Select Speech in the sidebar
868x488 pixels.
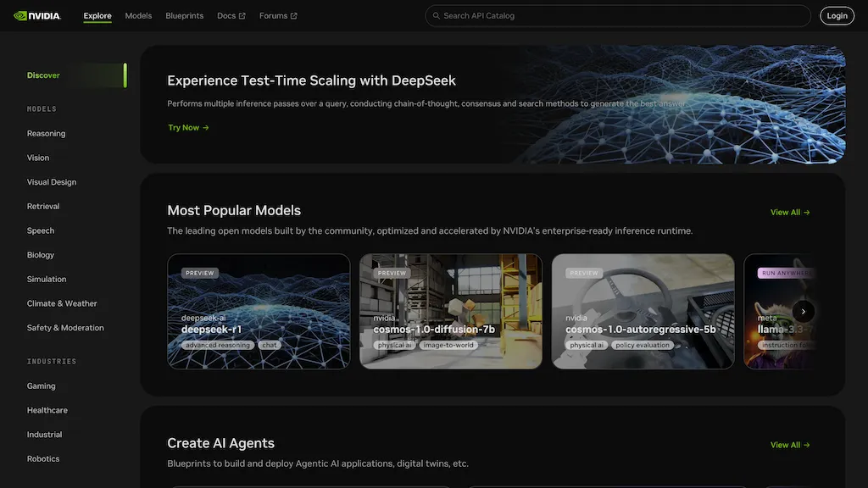point(41,230)
